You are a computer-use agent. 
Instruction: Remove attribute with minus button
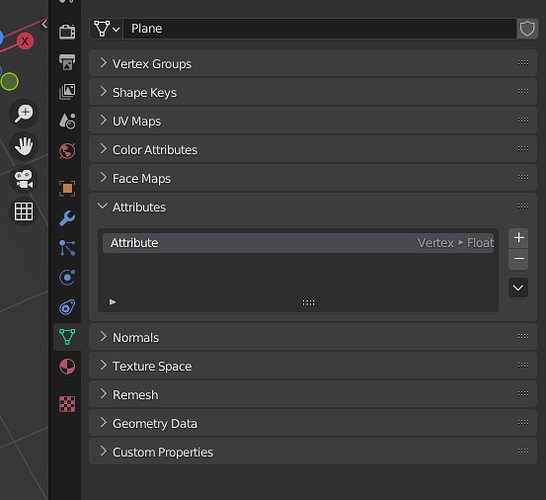pos(518,259)
